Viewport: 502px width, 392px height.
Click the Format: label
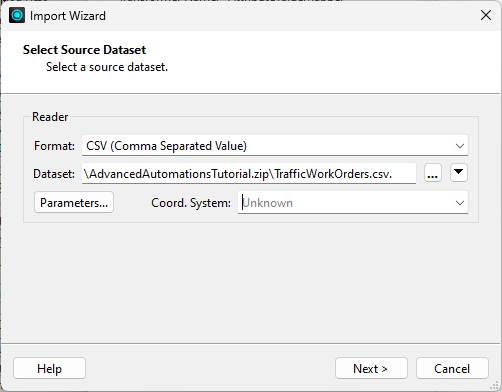[x=54, y=146]
